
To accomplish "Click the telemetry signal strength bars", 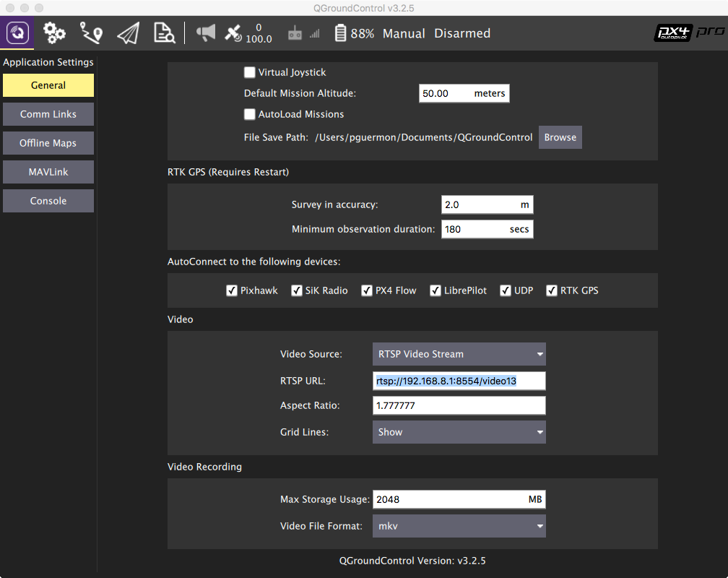I will pos(315,33).
